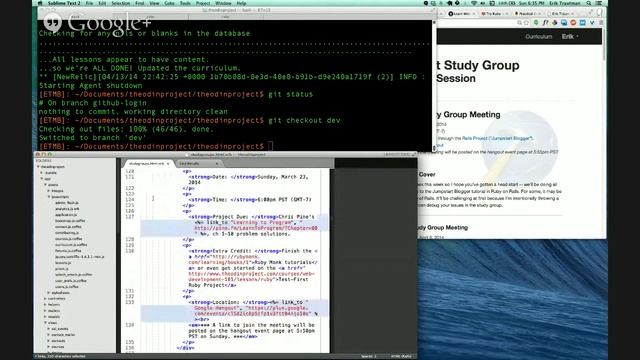Open the View menu
Image resolution: width=640 pixels, height=360 pixels.
154,3
